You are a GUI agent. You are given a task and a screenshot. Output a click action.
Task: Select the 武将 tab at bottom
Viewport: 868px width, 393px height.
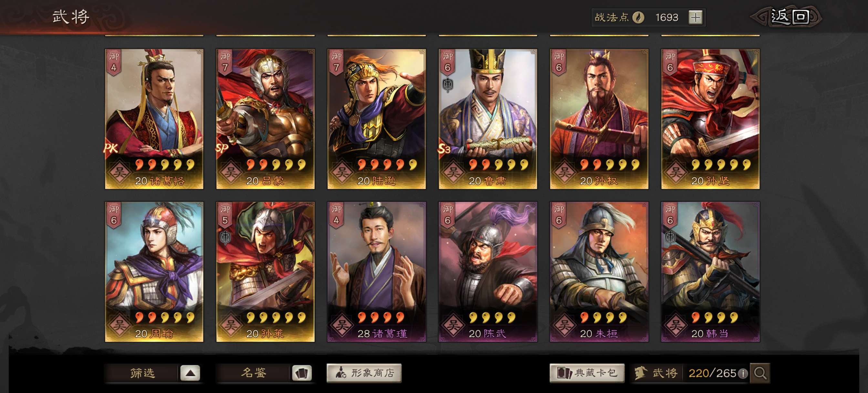click(656, 373)
